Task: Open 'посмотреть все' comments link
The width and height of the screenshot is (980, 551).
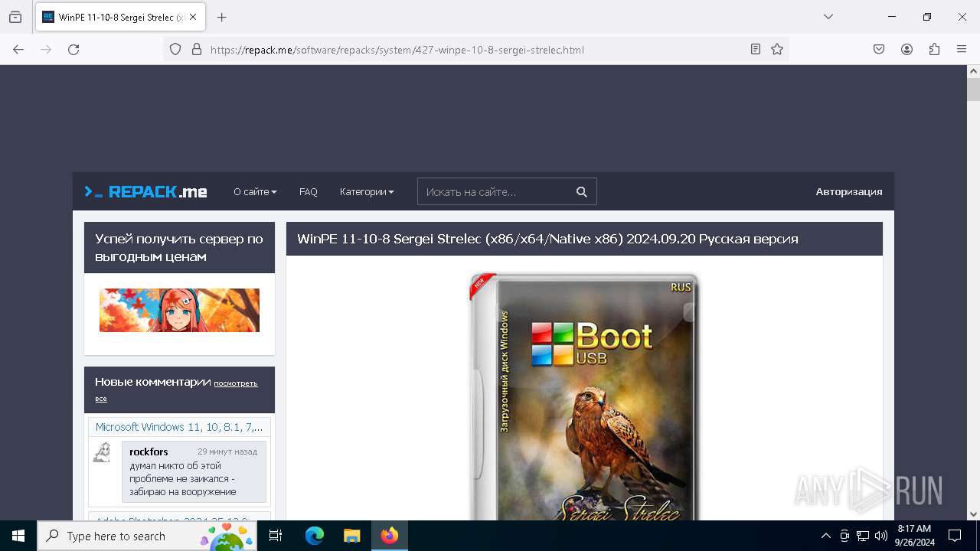Action: [x=176, y=390]
